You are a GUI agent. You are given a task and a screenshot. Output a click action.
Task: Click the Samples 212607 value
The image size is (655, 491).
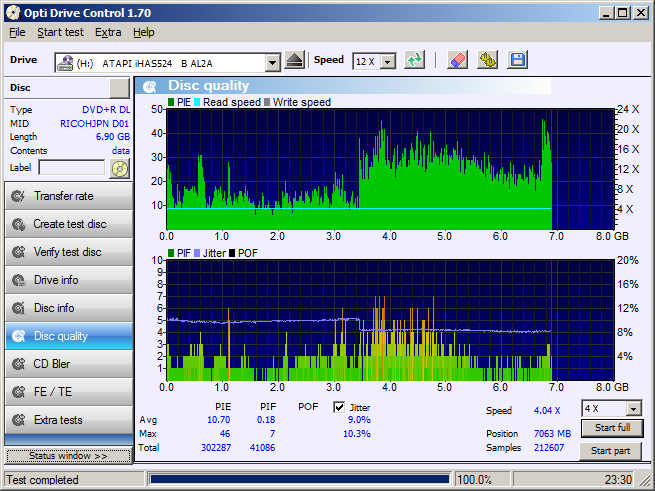[548, 448]
